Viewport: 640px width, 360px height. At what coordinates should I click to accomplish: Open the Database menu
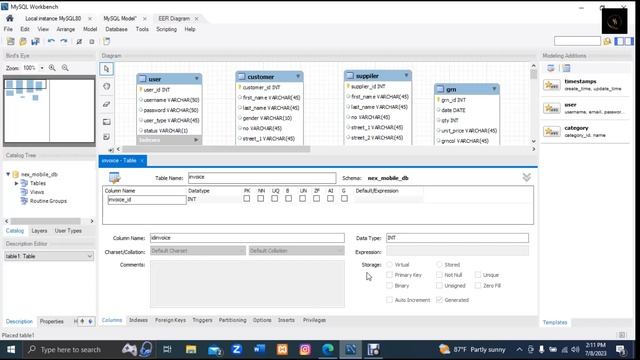click(x=116, y=29)
